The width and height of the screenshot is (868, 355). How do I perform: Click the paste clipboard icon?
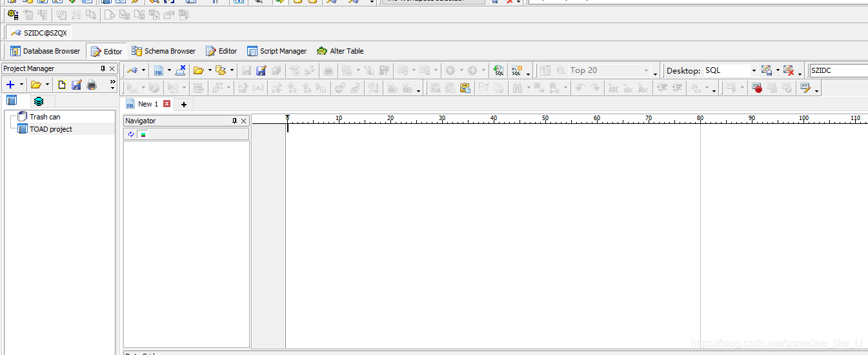coord(465,88)
